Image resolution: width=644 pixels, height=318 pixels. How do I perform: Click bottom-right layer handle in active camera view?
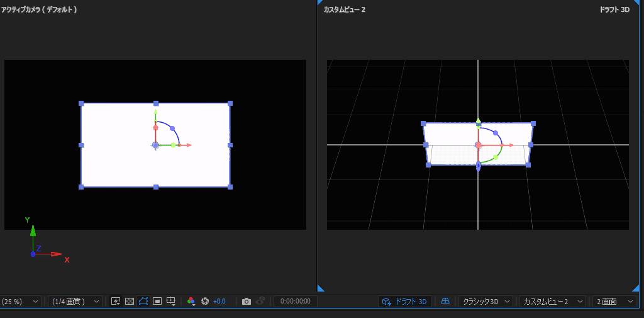point(230,187)
